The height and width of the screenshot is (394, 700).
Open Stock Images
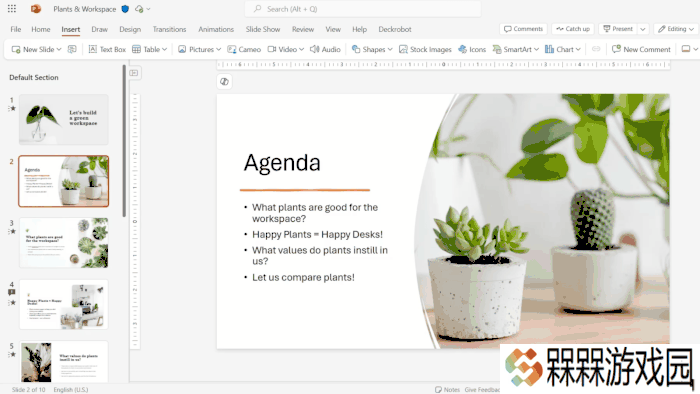click(x=425, y=50)
